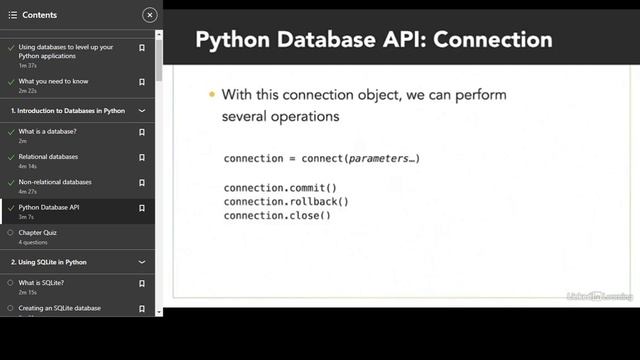Click completed checkmark for 'Python Database API'

(x=11, y=208)
